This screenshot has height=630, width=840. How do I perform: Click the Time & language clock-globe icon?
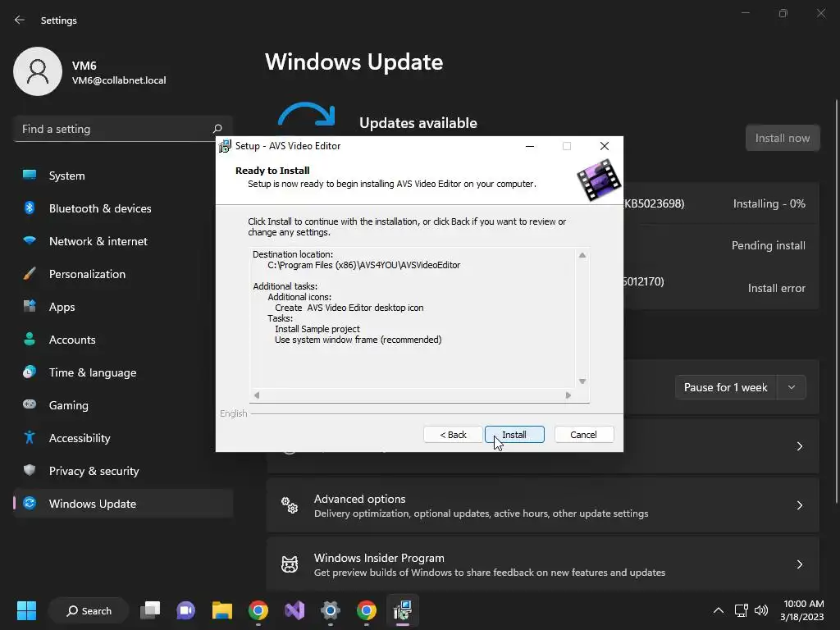click(x=30, y=372)
